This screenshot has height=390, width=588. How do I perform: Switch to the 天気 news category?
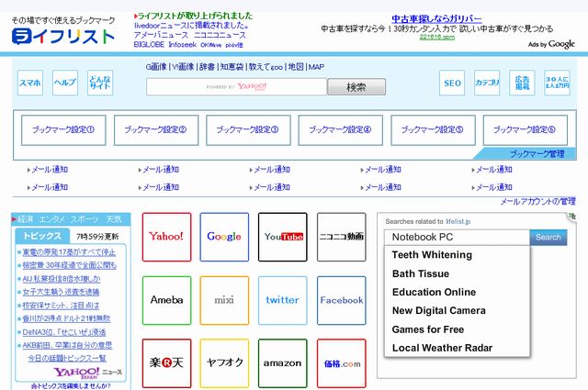pos(114,219)
